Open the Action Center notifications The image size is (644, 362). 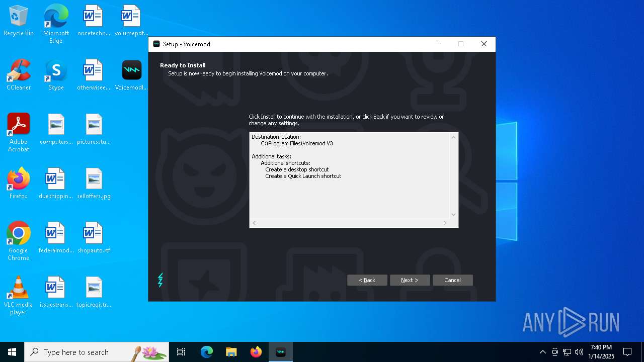(x=627, y=352)
